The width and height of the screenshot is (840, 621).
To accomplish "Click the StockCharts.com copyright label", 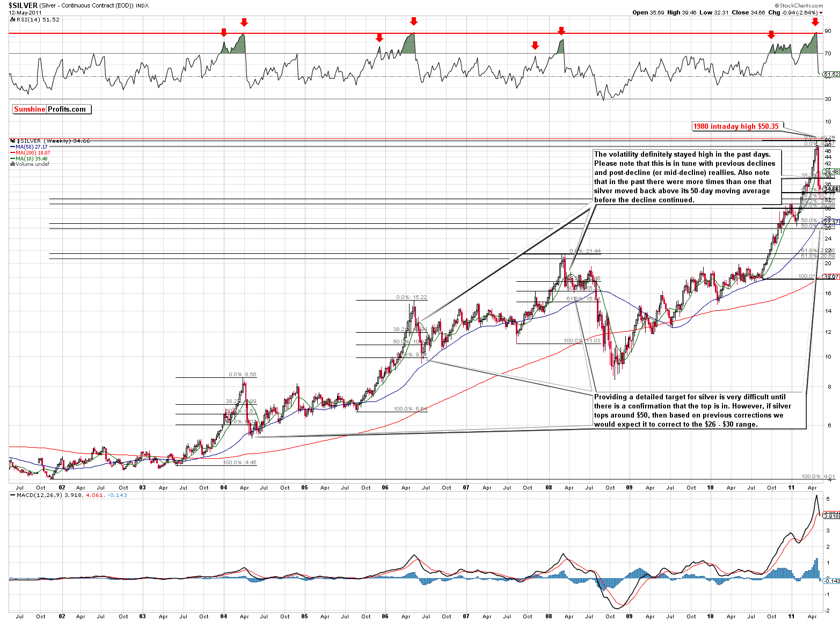I will (x=798, y=6).
